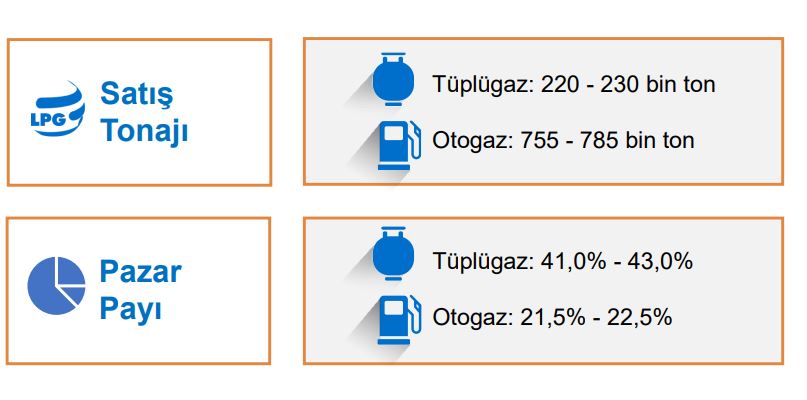Select the Otogaz: 755 - 785 bin ton line

563,140
